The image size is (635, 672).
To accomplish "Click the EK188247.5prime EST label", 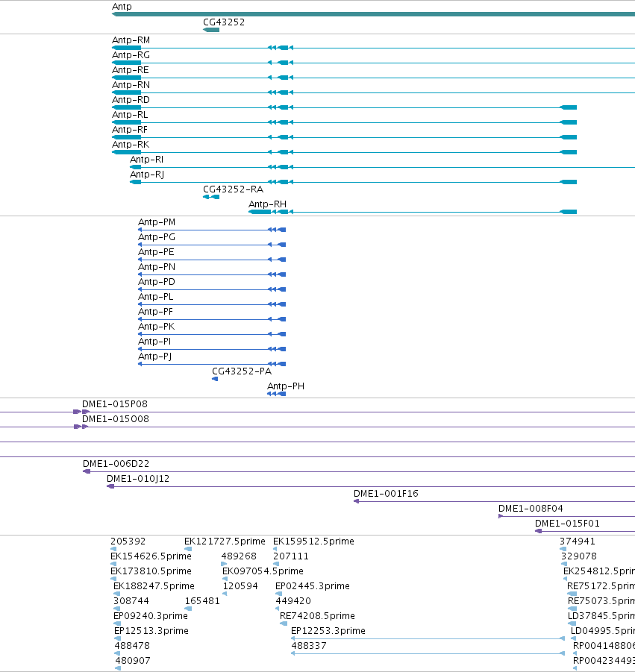I will click(154, 586).
